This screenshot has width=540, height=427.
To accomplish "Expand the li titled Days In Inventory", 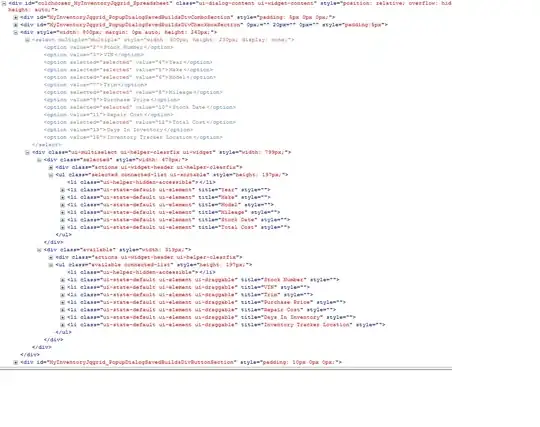I will (x=62, y=317).
